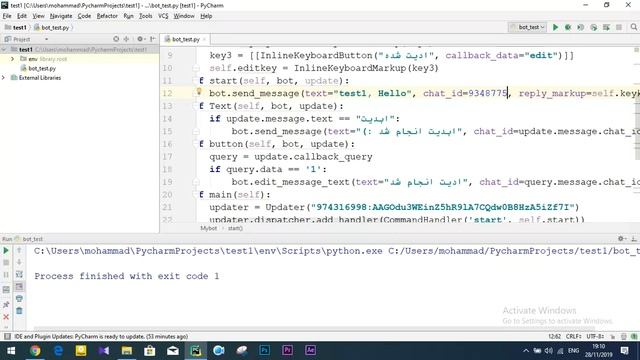Viewport: 640px width, 360px height.
Task: Toggle tool window buttons status icon
Action: point(7,337)
